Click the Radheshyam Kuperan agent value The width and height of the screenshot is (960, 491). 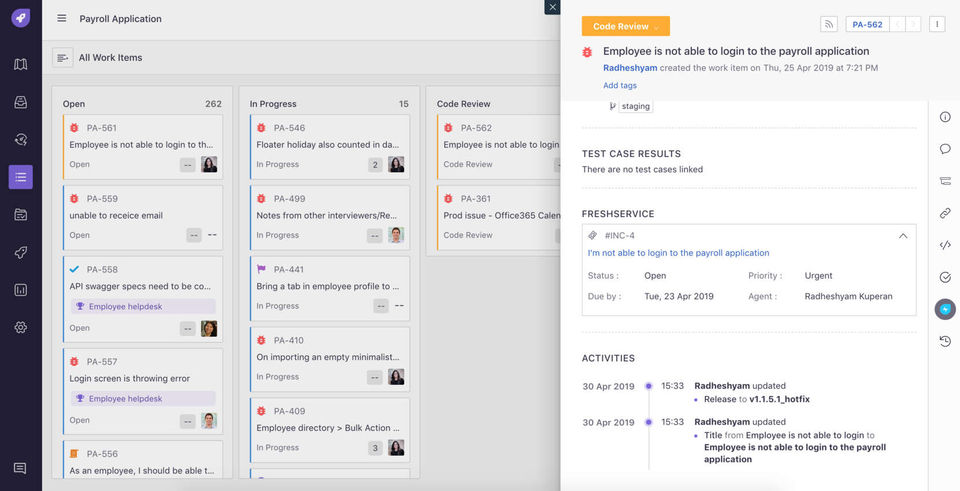tap(849, 296)
